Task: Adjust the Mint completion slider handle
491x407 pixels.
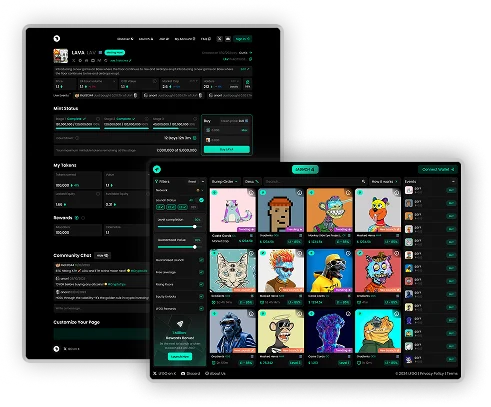Action: pos(195,227)
